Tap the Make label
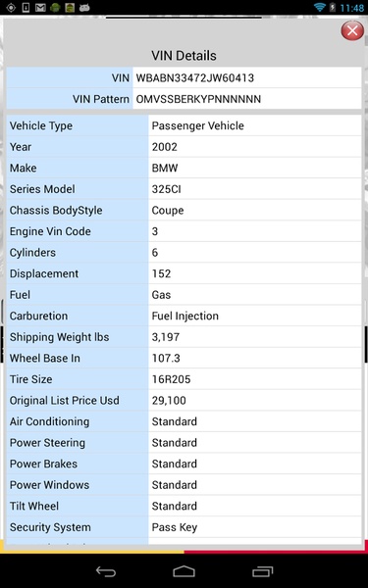368x588 pixels. (24, 168)
